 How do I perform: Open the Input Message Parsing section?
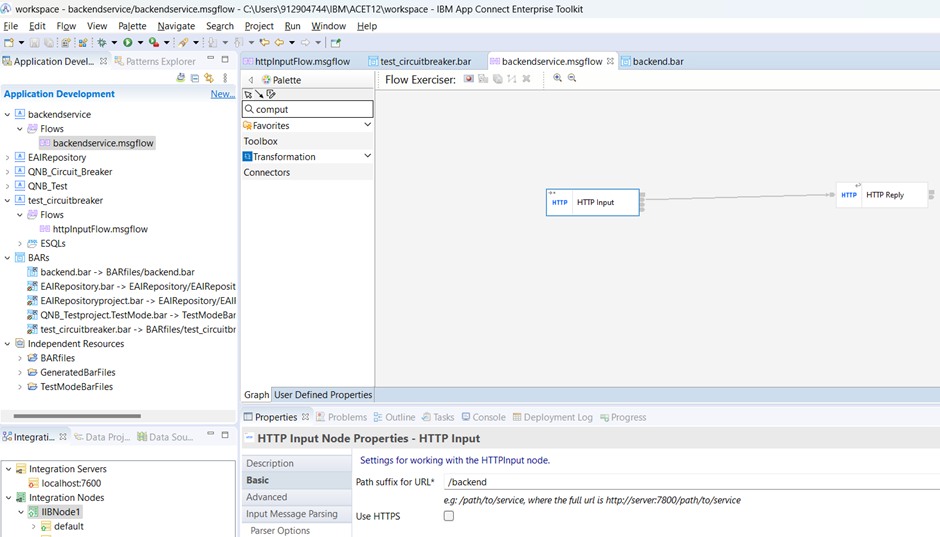coord(297,514)
